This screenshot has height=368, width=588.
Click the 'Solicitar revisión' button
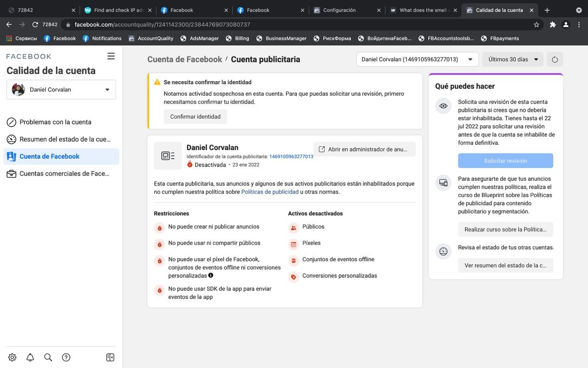505,161
